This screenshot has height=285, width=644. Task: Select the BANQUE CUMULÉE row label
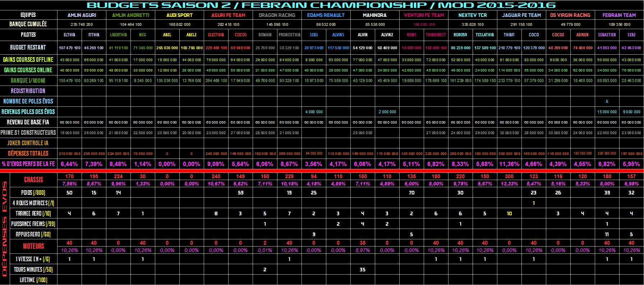28,24
